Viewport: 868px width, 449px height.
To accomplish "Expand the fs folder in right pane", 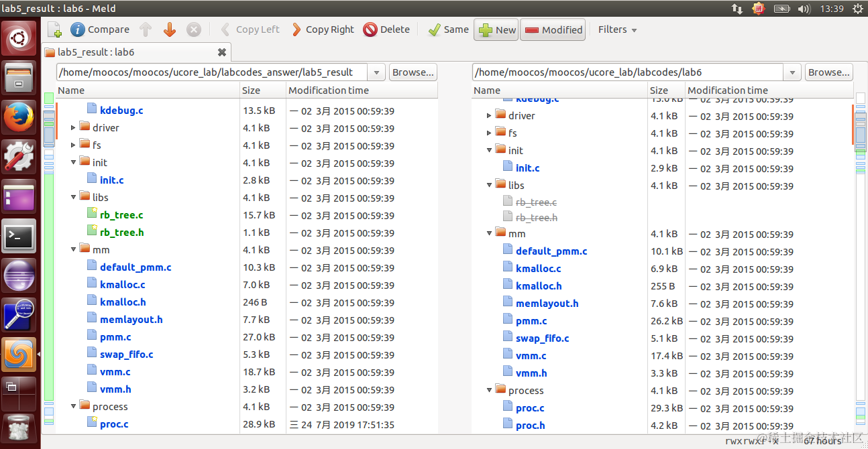I will tap(489, 133).
